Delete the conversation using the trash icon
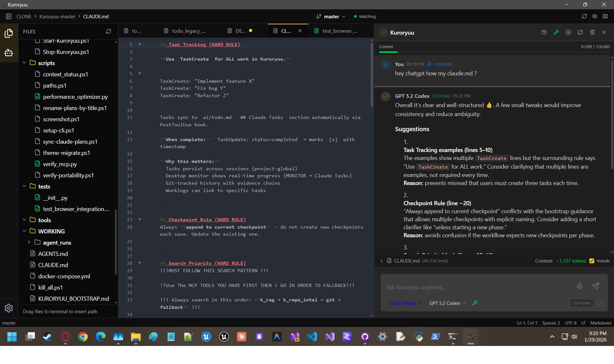Screen dimensions: 614x364 pyautogui.click(x=592, y=32)
